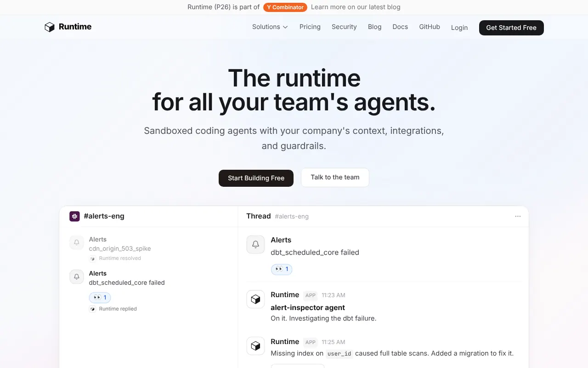
Task: Expand the Solutions dropdown menu
Action: (270, 27)
